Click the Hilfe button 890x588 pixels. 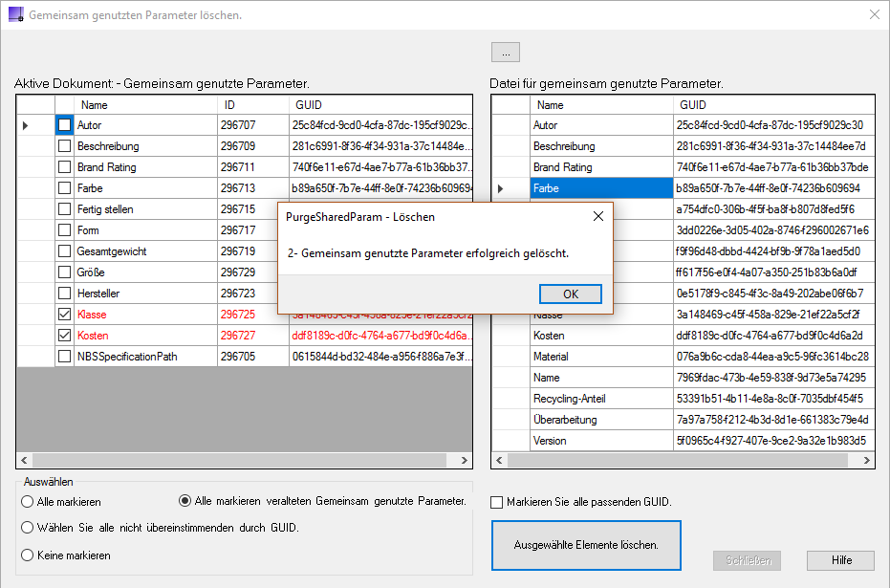pyautogui.click(x=841, y=560)
